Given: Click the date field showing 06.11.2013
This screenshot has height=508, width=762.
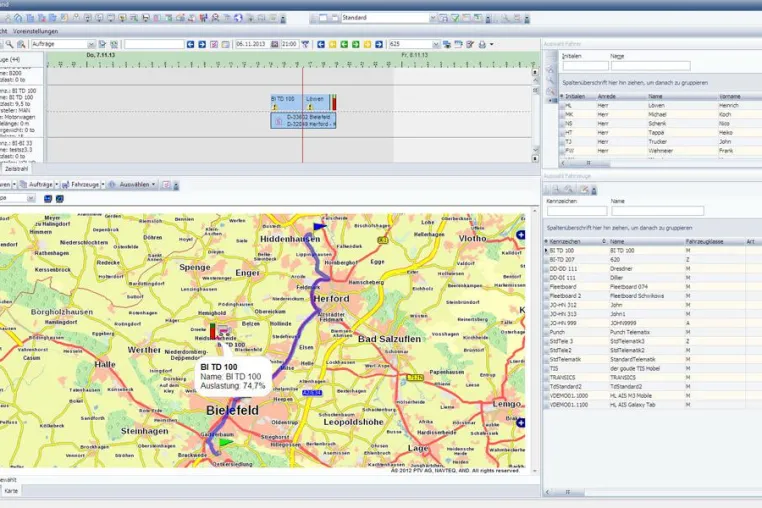Looking at the screenshot, I should [252, 44].
